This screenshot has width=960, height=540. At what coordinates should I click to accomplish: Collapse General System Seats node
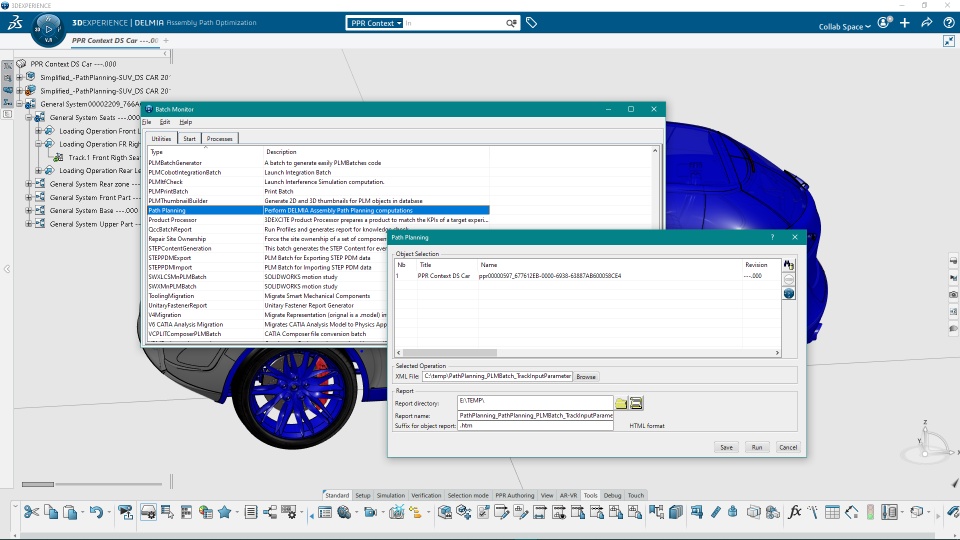[x=28, y=117]
